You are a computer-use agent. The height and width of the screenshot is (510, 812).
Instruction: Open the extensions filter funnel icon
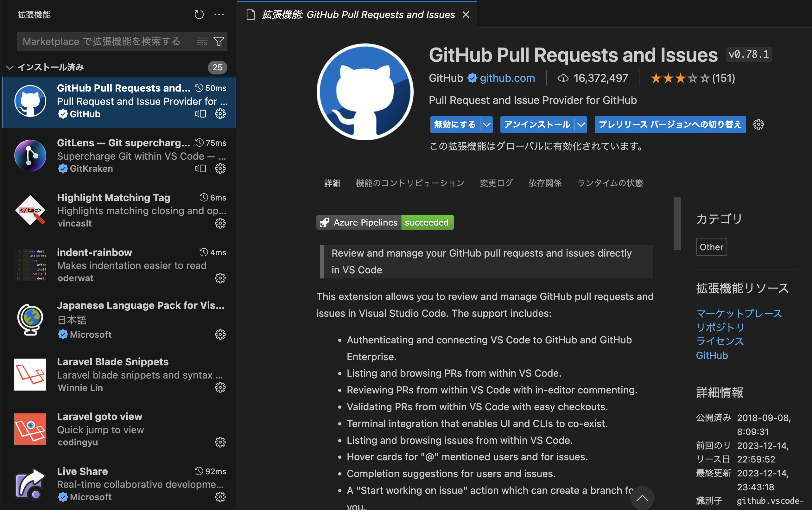(x=219, y=41)
